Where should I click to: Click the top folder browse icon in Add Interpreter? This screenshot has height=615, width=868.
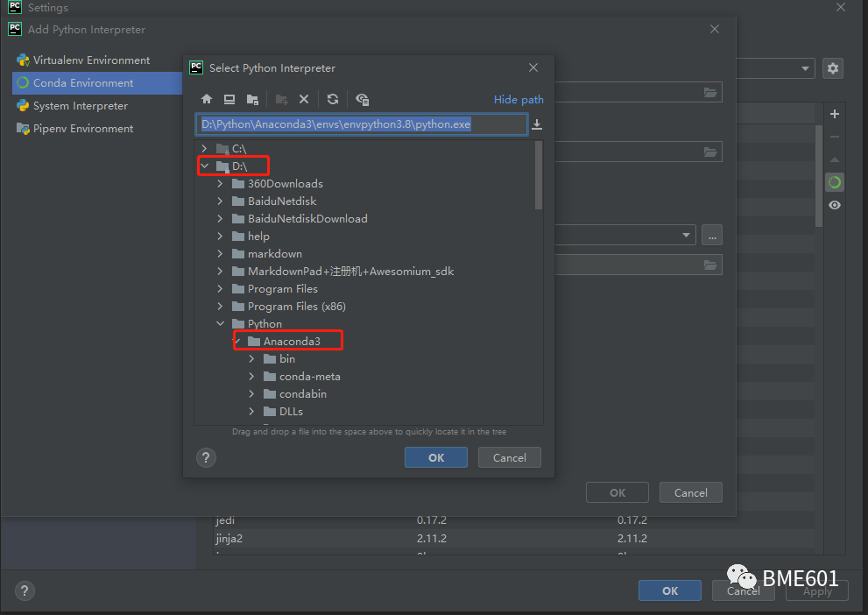(x=710, y=93)
